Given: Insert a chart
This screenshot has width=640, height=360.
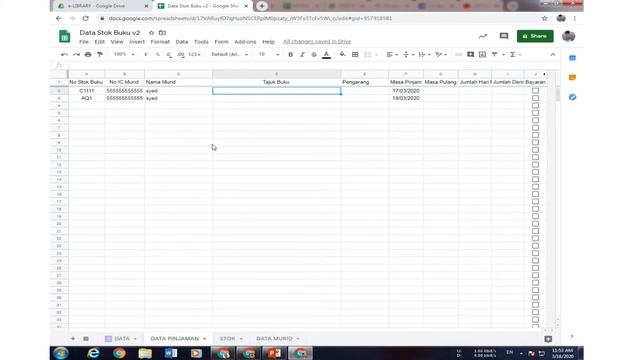Looking at the screenshot, I should pyautogui.click(x=482, y=54).
